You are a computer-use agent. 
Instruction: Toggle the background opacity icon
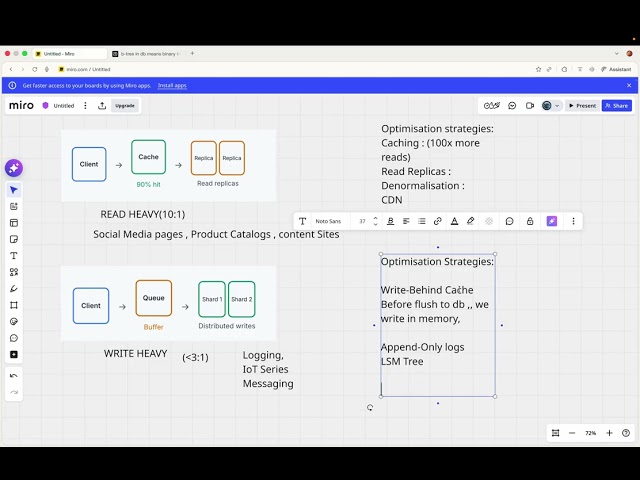click(x=489, y=221)
